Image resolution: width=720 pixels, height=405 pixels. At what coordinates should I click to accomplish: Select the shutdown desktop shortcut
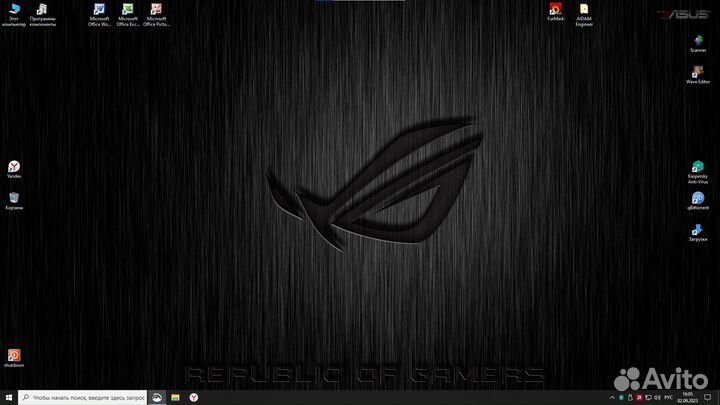click(x=14, y=358)
